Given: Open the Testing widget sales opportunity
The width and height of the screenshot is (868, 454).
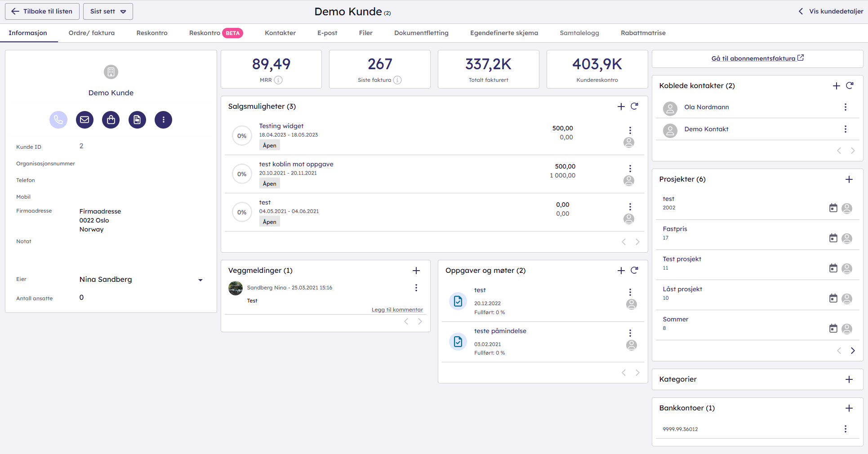Looking at the screenshot, I should [x=281, y=126].
